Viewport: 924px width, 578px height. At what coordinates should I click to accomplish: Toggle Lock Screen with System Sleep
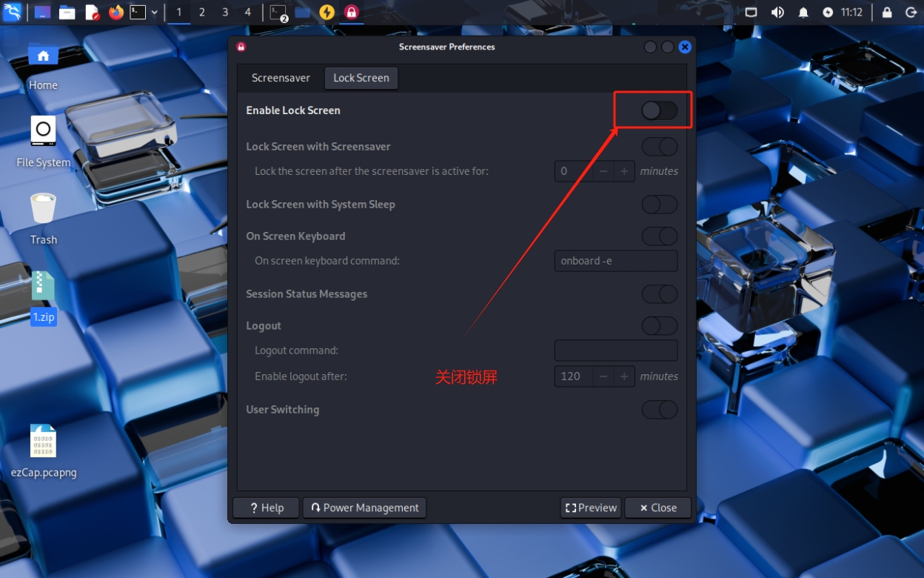click(x=659, y=205)
